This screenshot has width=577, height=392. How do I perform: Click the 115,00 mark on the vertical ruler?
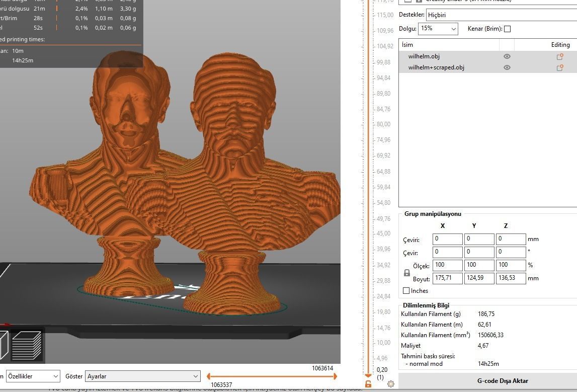[x=385, y=15]
